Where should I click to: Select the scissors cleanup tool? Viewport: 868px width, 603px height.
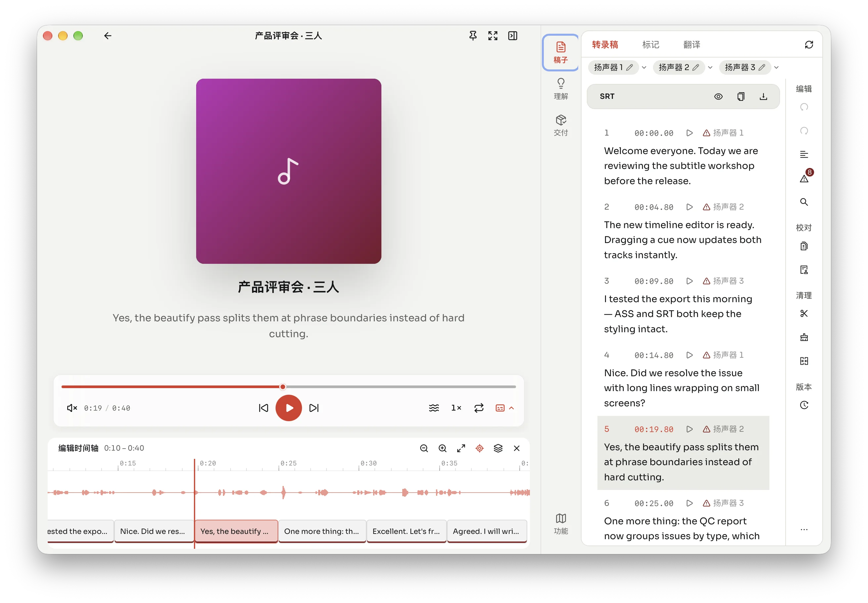(x=804, y=314)
